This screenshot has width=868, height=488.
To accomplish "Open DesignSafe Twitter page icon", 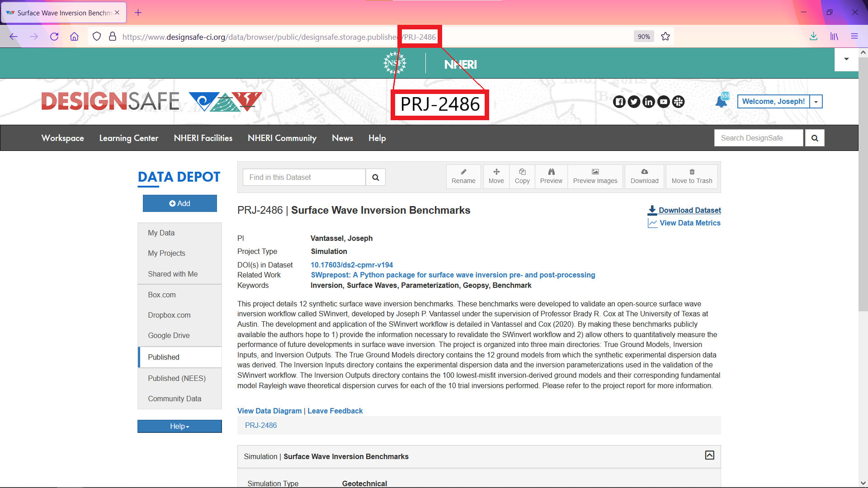I will 634,102.
